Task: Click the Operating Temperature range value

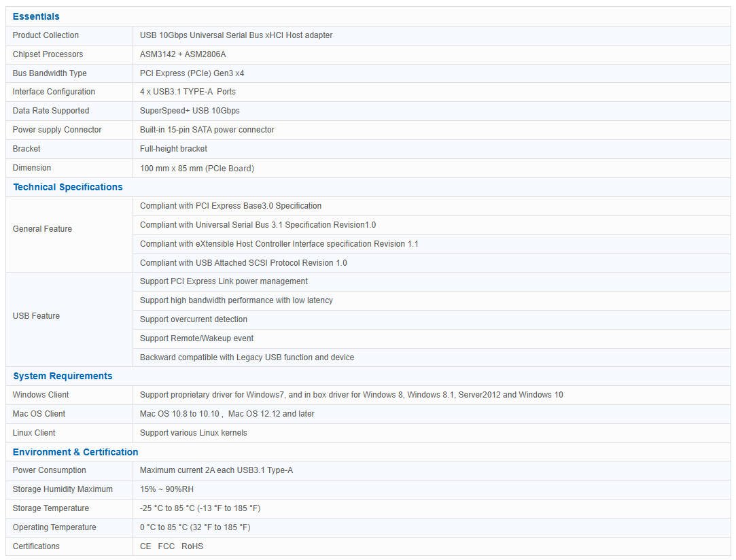Action: (x=194, y=527)
